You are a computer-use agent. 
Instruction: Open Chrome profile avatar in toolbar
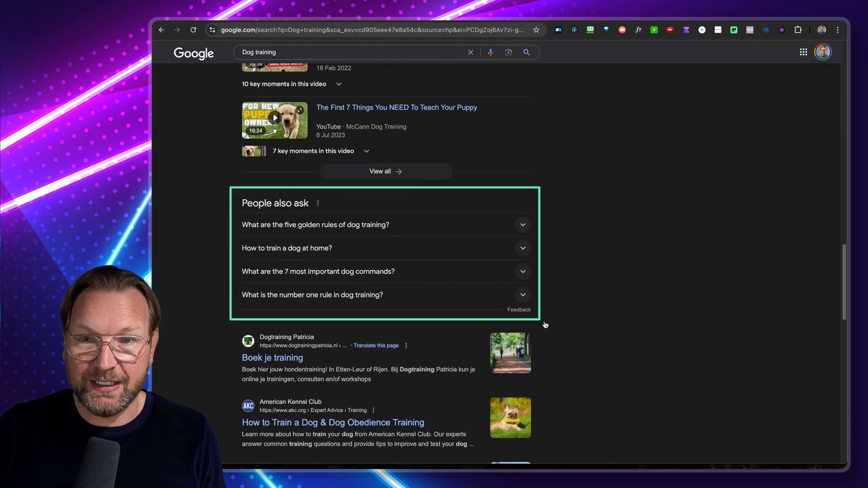tap(821, 30)
